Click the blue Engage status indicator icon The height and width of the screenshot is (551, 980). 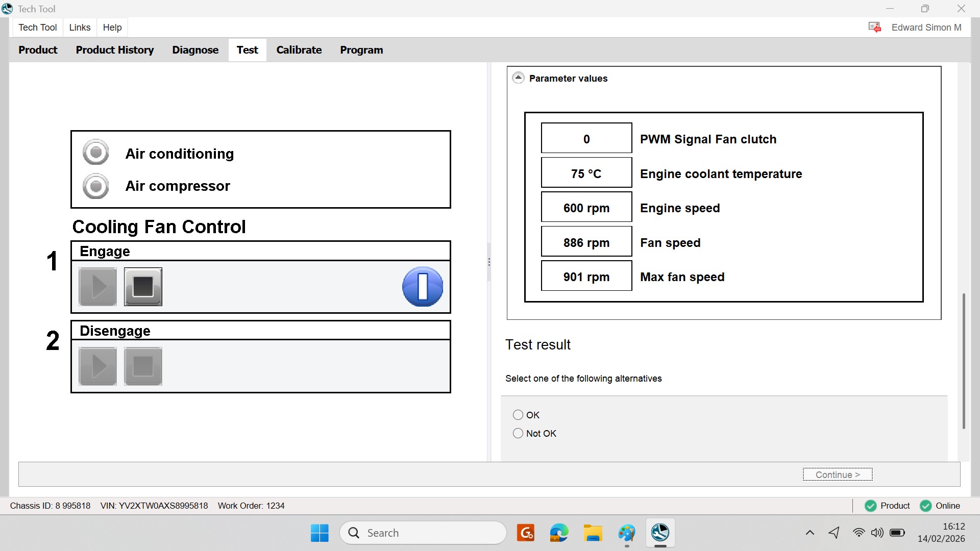(423, 287)
